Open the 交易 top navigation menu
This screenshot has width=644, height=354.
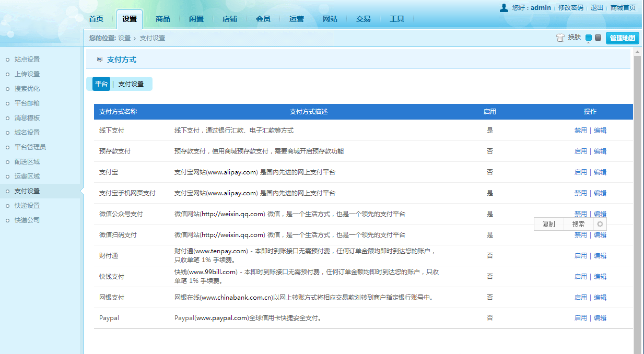(364, 19)
